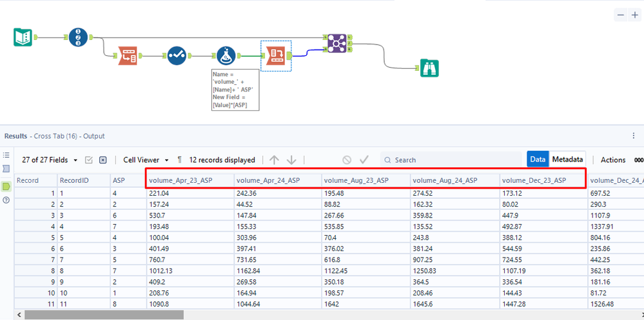Select the green output anchor icon
The image size is (644, 320).
click(x=6, y=187)
